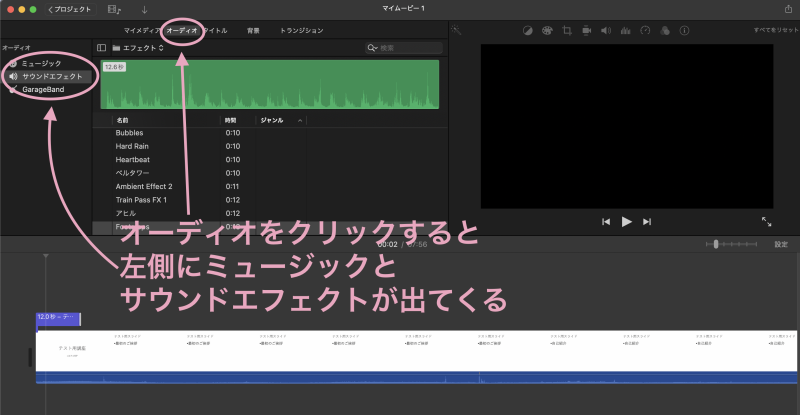The width and height of the screenshot is (800, 415).
Task: Switch to the マイメディア tab
Action: 142,31
